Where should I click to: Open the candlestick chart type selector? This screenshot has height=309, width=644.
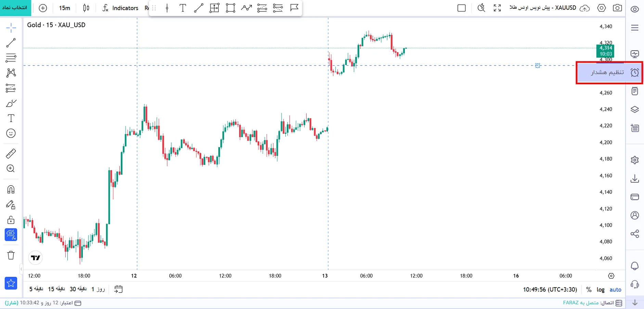click(x=86, y=8)
